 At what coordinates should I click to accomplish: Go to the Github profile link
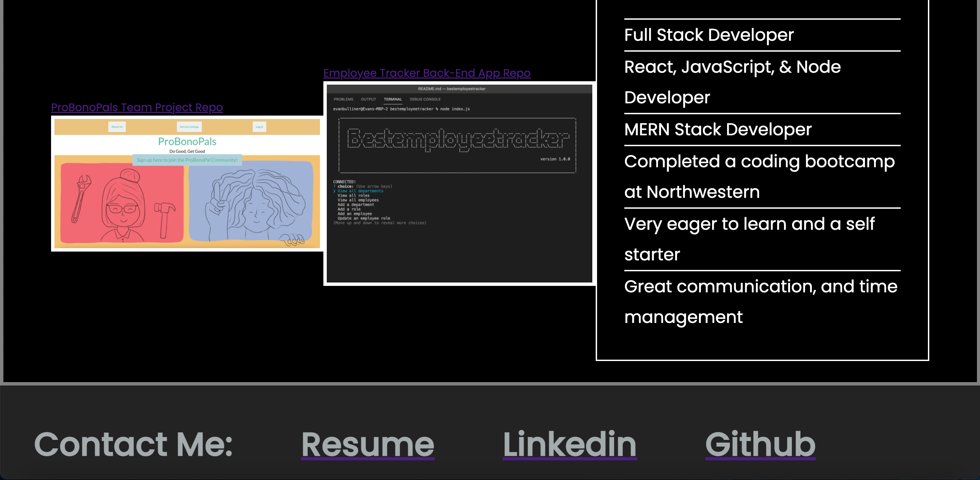tap(760, 444)
